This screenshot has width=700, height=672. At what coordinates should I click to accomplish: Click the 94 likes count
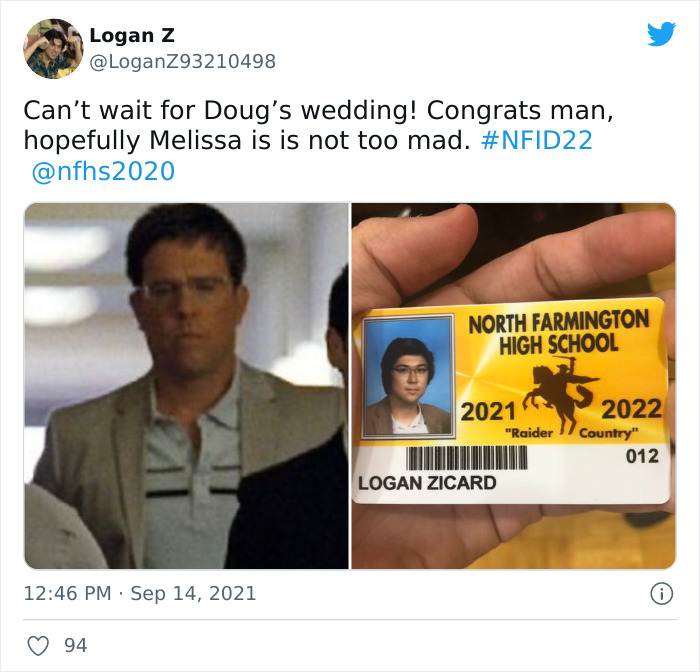coord(75,646)
